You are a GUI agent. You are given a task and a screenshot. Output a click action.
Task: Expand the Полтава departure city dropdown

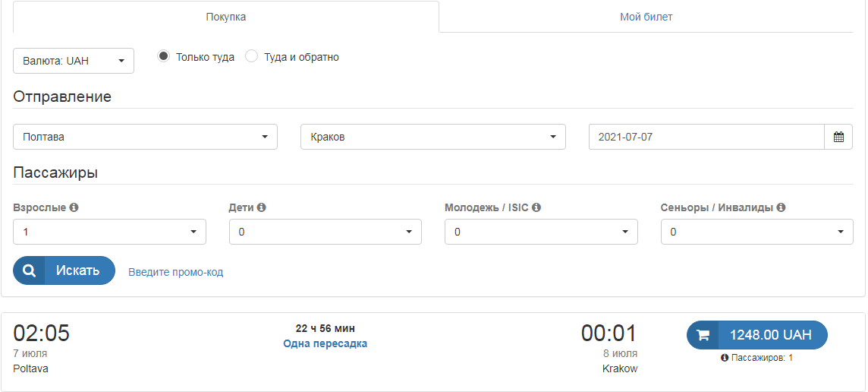[x=145, y=138]
